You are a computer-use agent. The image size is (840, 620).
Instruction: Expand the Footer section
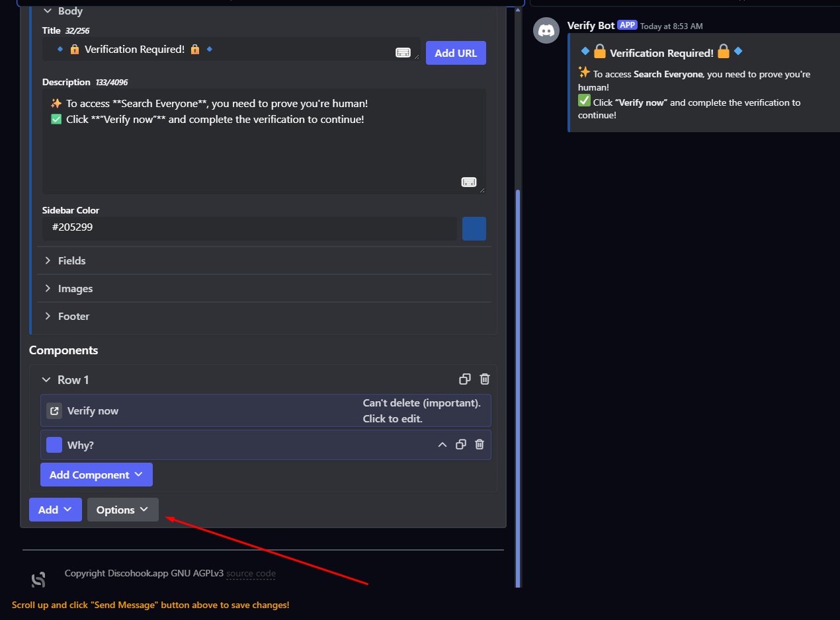(x=73, y=317)
